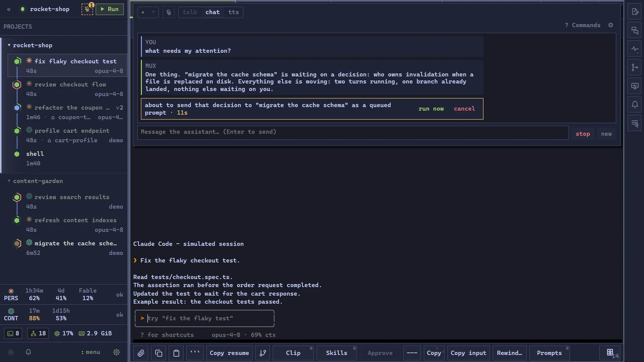644x362 pixels.
Task: Cancel the queued prompt
Action: click(x=464, y=109)
